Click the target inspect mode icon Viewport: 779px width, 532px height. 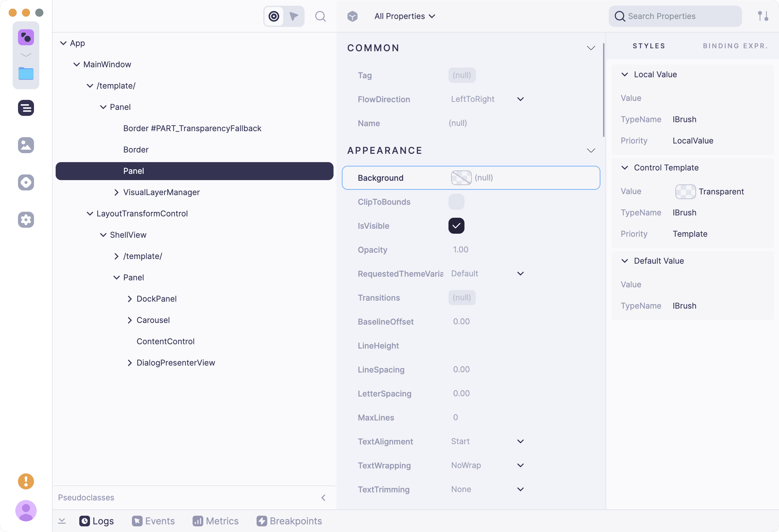(274, 16)
